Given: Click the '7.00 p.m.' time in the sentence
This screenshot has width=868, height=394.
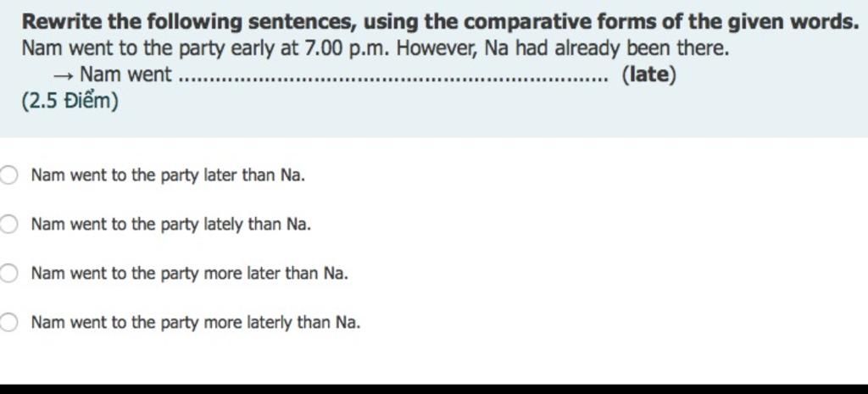Looking at the screenshot, I should 347,48.
